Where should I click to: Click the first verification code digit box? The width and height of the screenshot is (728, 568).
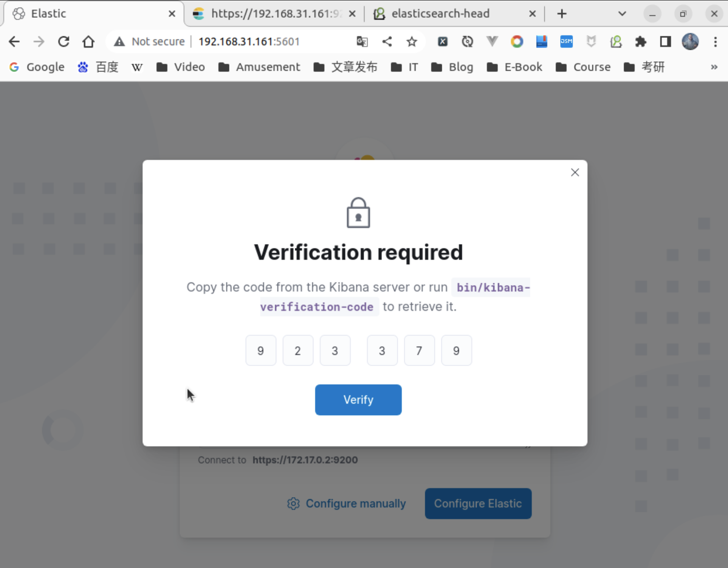coord(261,350)
